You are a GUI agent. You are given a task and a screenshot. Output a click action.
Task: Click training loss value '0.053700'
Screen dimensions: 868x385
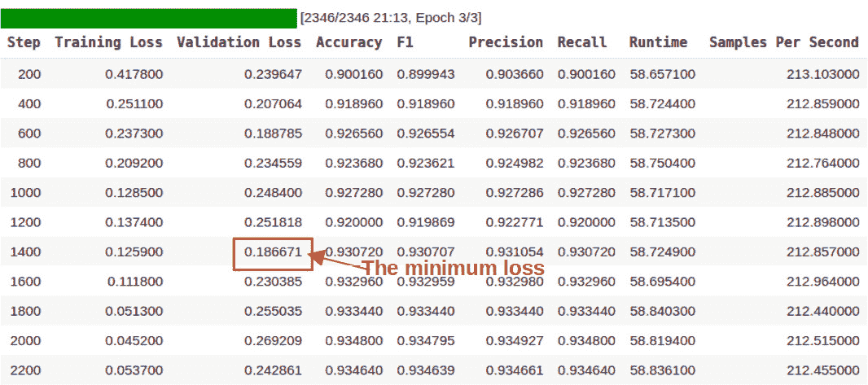pyautogui.click(x=134, y=370)
